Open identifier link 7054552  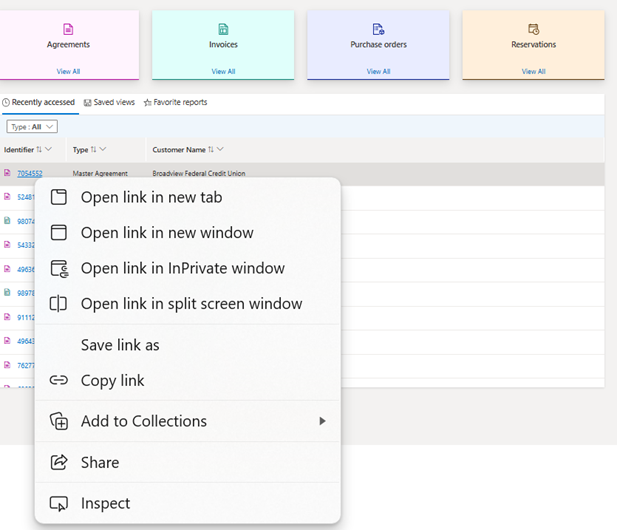click(30, 173)
